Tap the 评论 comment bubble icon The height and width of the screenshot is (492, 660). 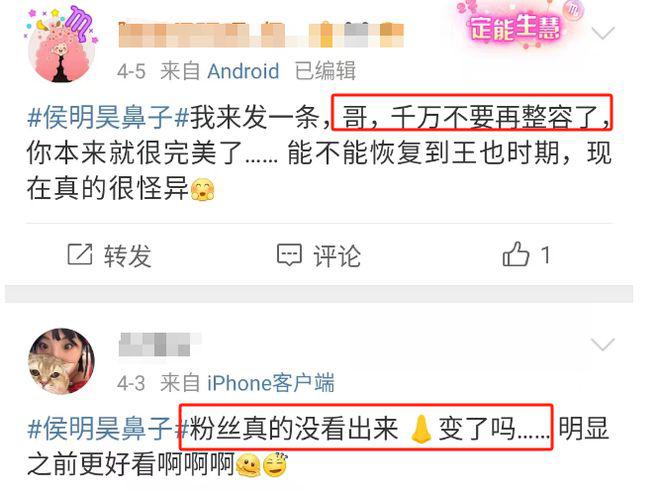tap(289, 255)
